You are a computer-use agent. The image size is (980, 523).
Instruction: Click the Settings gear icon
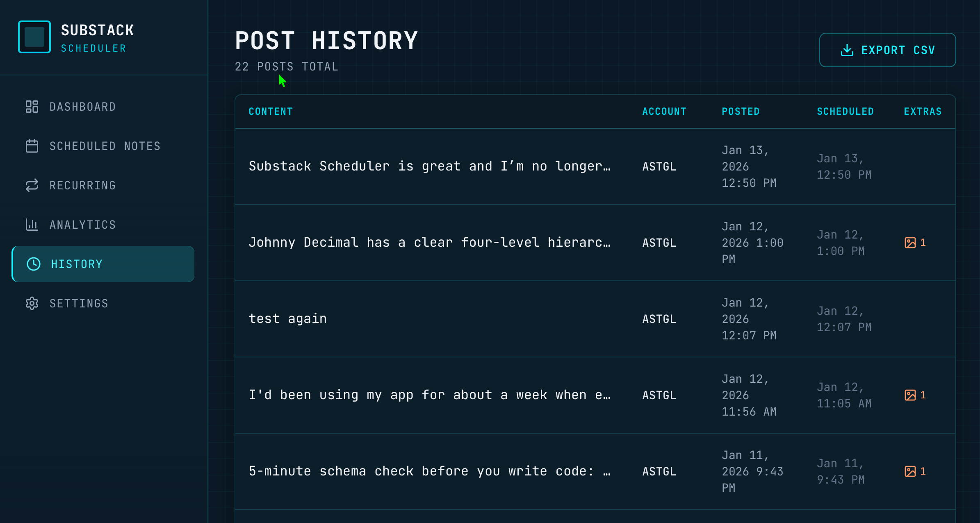(32, 303)
